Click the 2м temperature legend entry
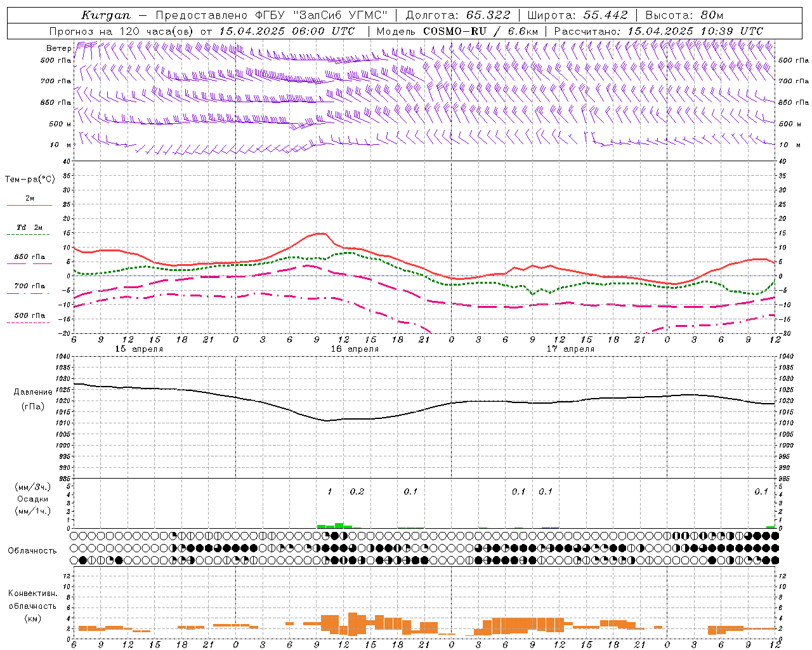This screenshot has width=812, height=650. pos(29,199)
